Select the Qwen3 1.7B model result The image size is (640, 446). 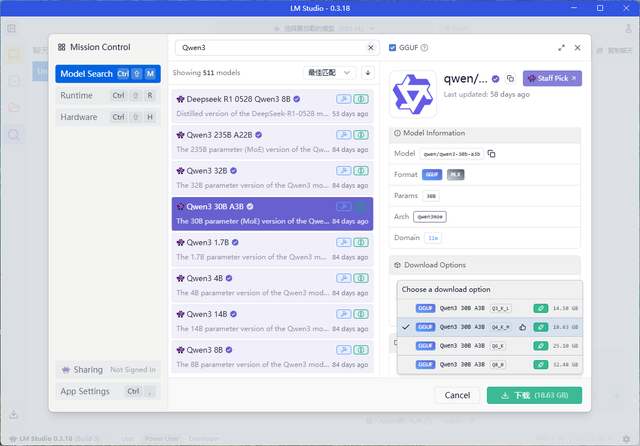[272, 250]
